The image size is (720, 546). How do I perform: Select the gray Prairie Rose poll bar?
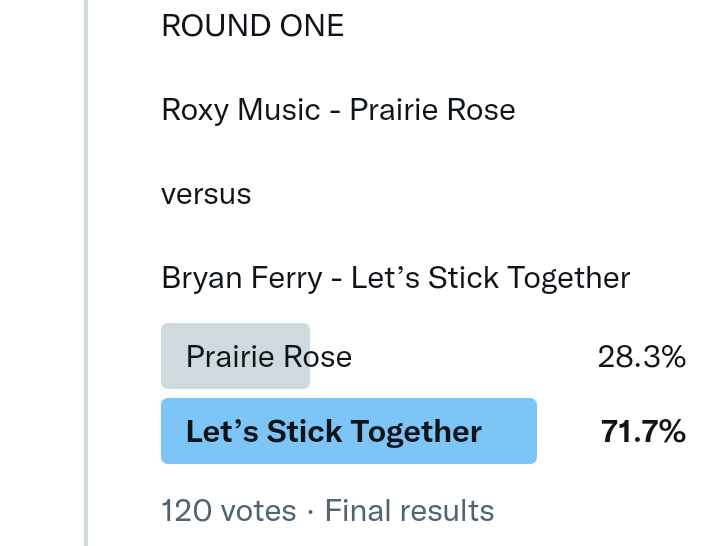pos(235,356)
